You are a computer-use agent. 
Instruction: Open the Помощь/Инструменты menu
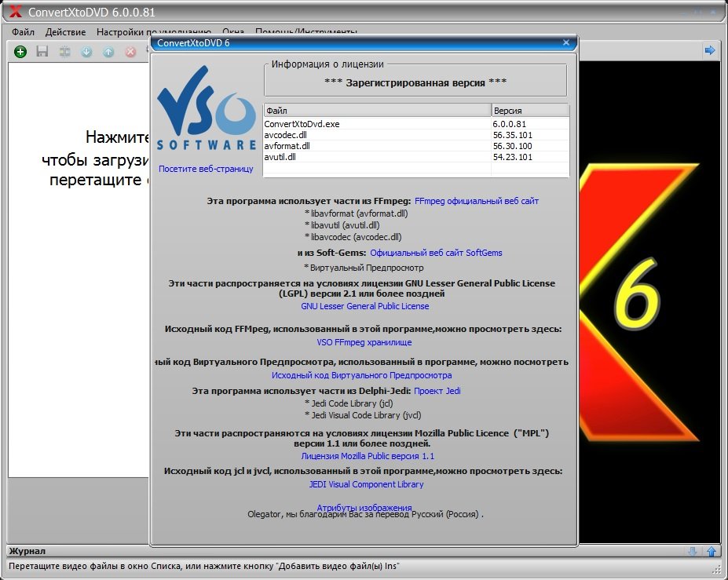(x=306, y=32)
